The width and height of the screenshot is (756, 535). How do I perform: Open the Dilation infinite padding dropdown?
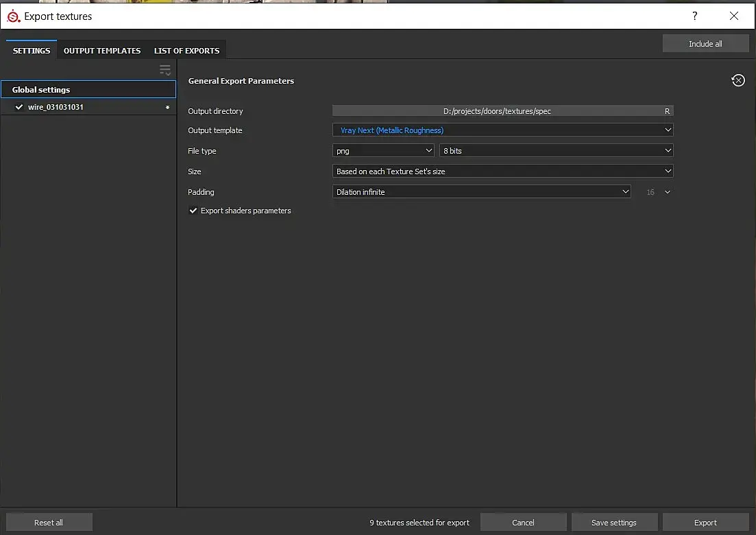pos(482,191)
